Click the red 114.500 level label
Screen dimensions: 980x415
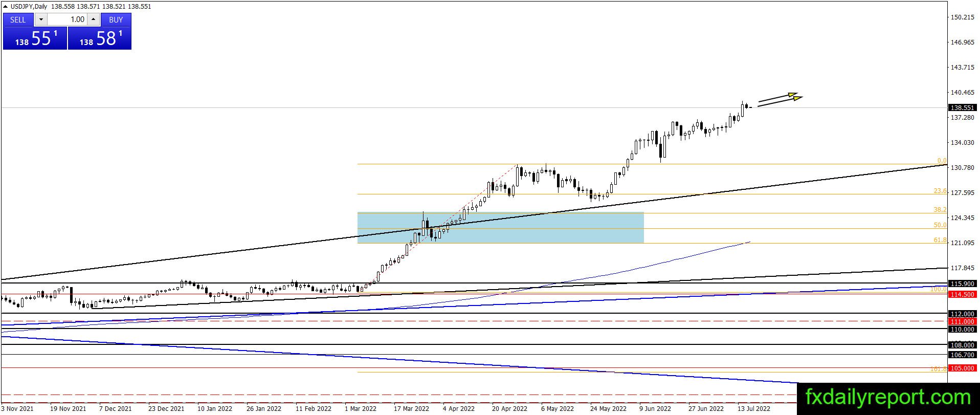point(962,294)
